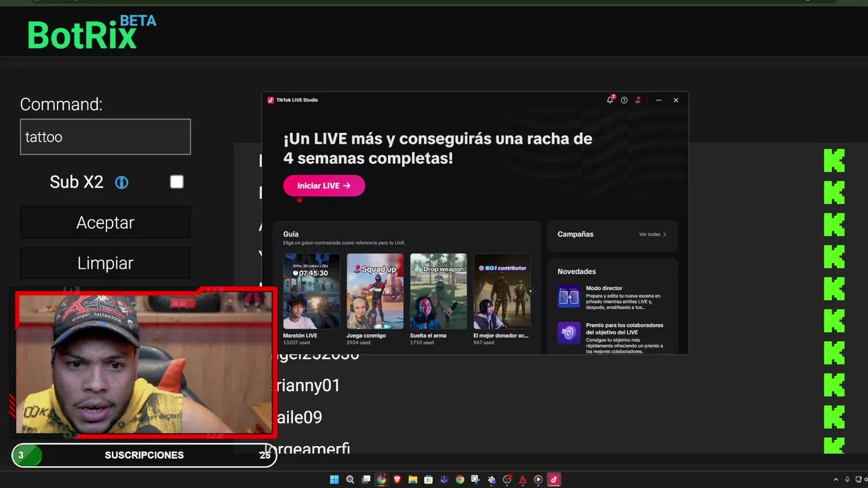Click the Command: label
The width and height of the screenshot is (868, 488).
[61, 104]
